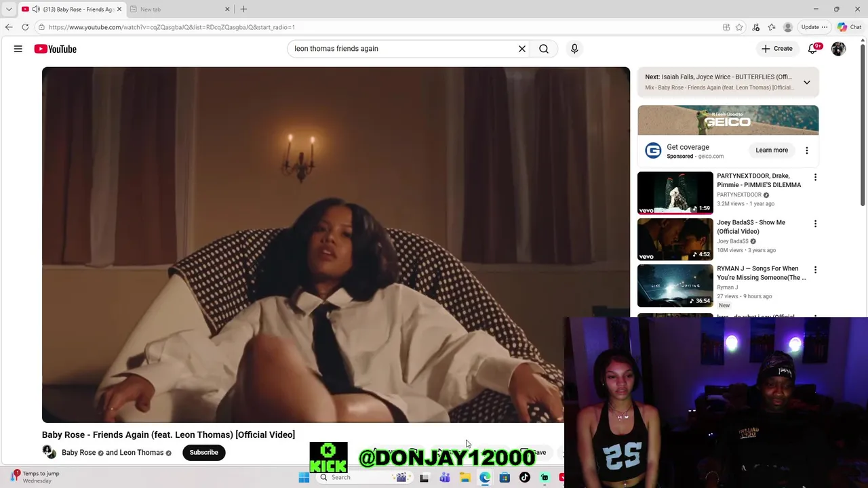Start voice search with the microphone

(x=574, y=49)
